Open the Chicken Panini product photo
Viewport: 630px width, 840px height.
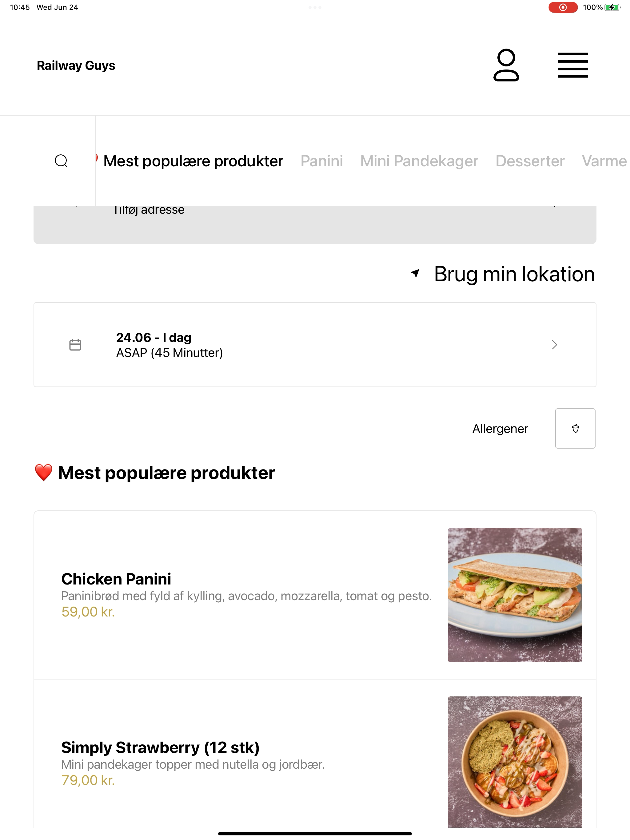point(515,595)
